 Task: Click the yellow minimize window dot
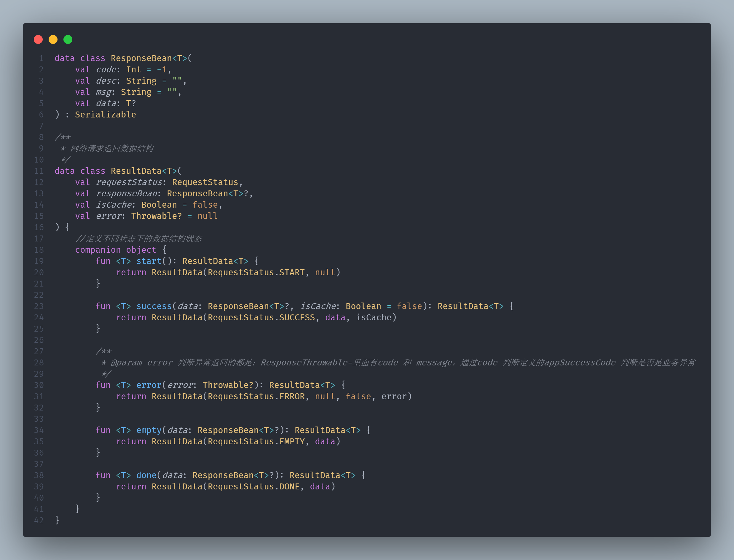point(53,40)
